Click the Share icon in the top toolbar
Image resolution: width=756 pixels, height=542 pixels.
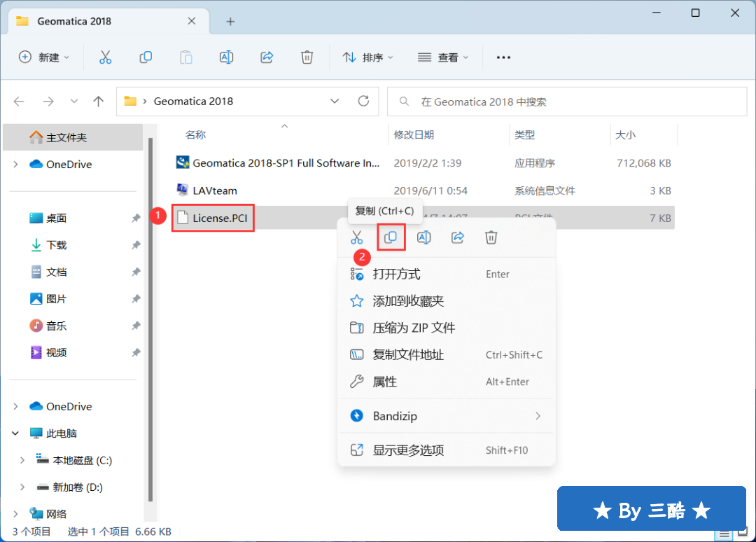pos(267,57)
